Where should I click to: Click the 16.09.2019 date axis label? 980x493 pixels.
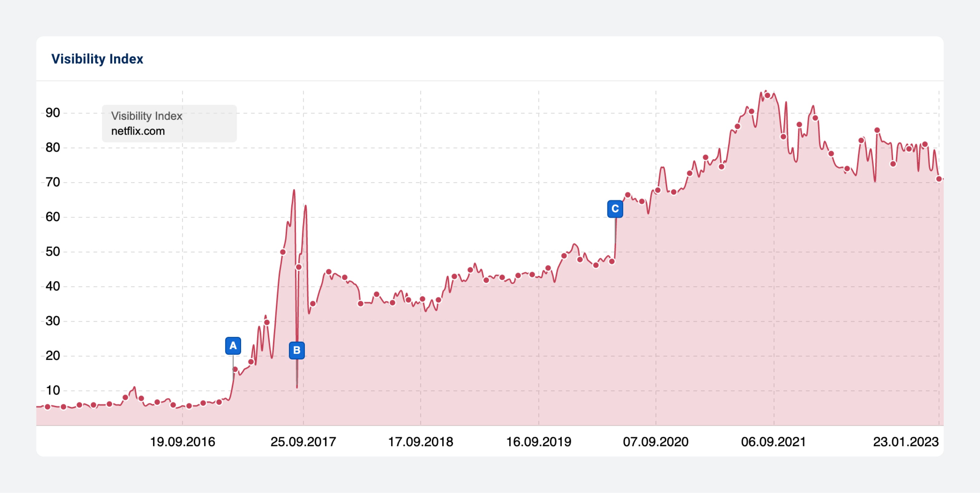[538, 442]
